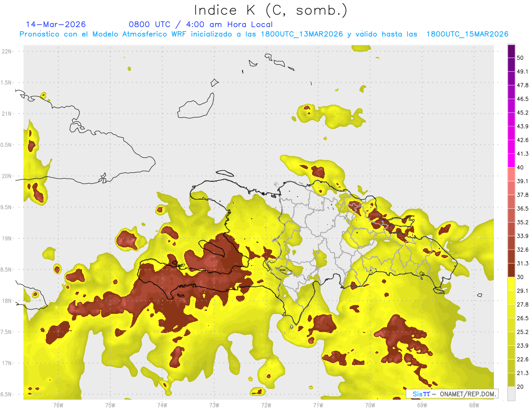Click the '18N' latitude label
Screen dimensions: 532x411
point(7,301)
